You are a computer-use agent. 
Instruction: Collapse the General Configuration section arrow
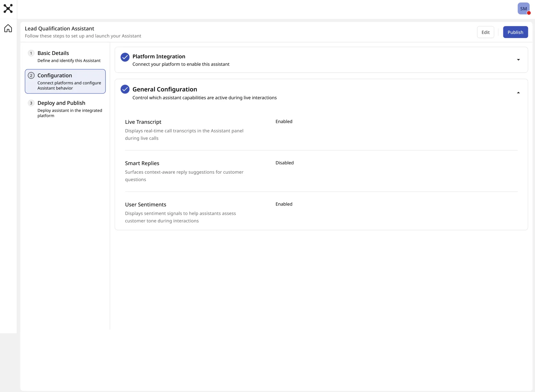coord(518,93)
